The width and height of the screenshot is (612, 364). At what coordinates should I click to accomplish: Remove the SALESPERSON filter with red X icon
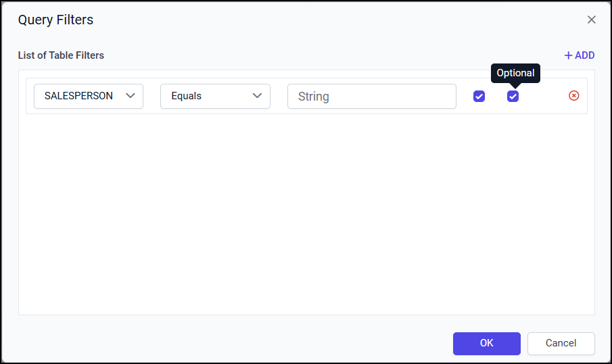pos(574,96)
